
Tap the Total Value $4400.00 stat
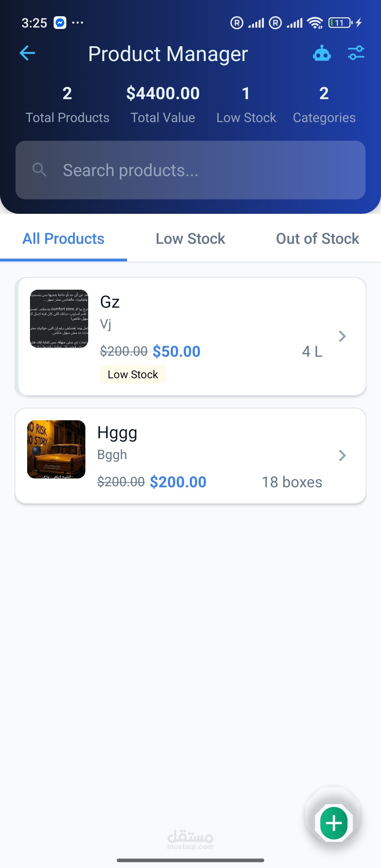[x=163, y=104]
